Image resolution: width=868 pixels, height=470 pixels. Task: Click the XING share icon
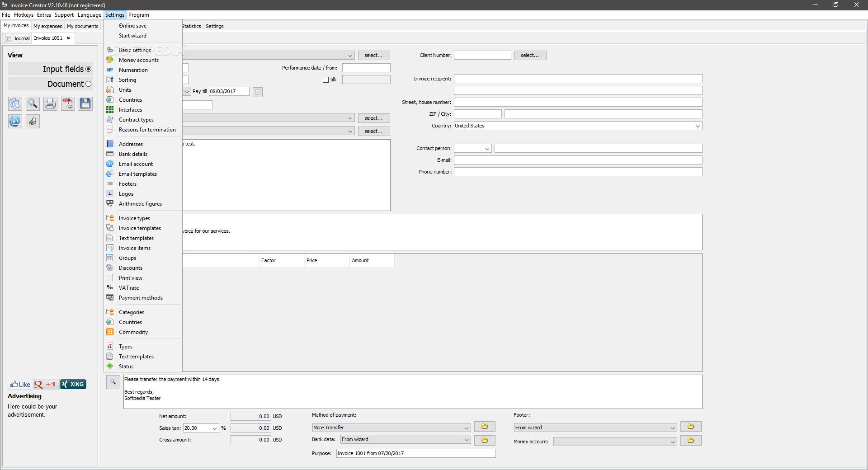[73, 384]
